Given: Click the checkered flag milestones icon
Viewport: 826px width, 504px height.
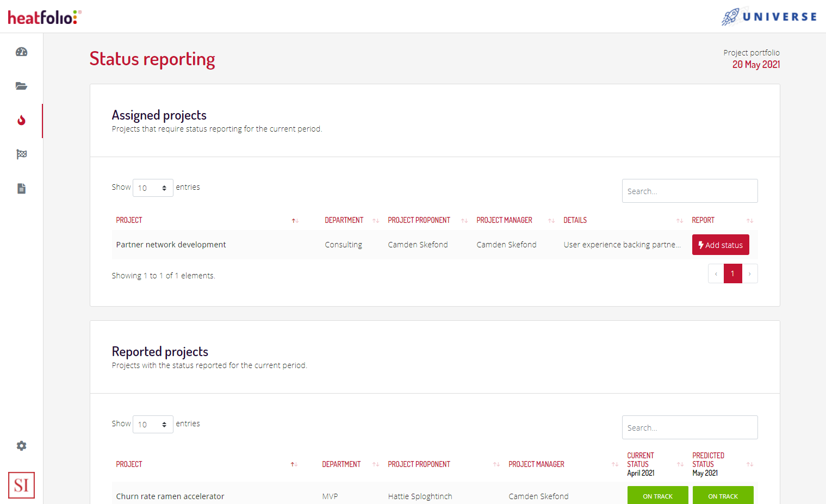Looking at the screenshot, I should 21,154.
